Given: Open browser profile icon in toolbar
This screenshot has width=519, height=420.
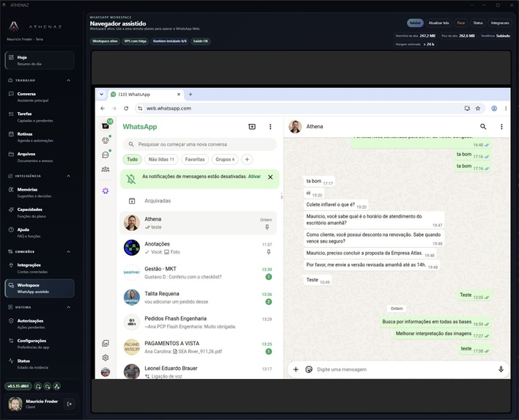Looking at the screenshot, I should click(x=494, y=108).
